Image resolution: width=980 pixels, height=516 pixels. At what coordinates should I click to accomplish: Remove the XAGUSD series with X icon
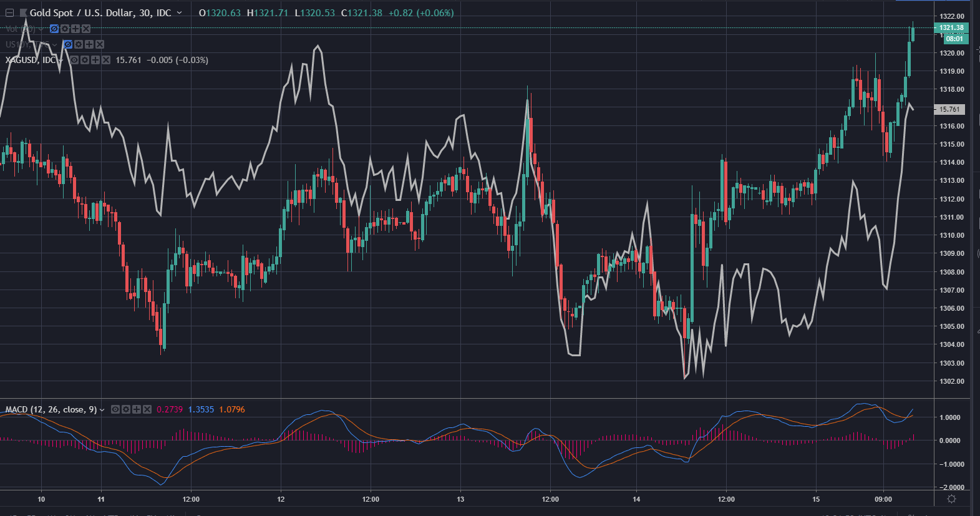106,60
